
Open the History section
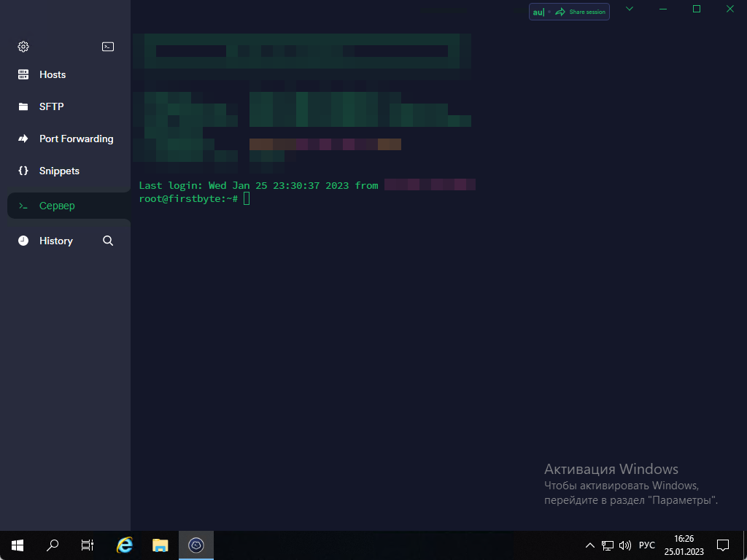[55, 241]
